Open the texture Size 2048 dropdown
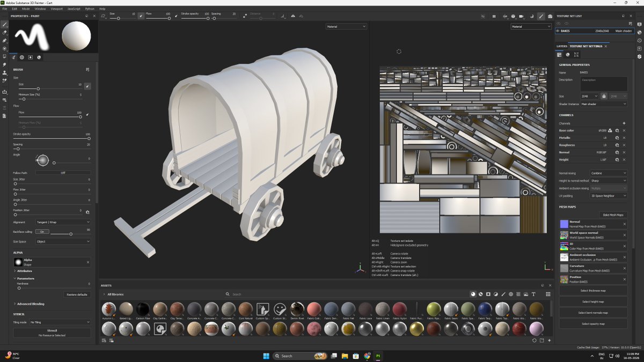The height and width of the screenshot is (362, 644). click(x=589, y=96)
